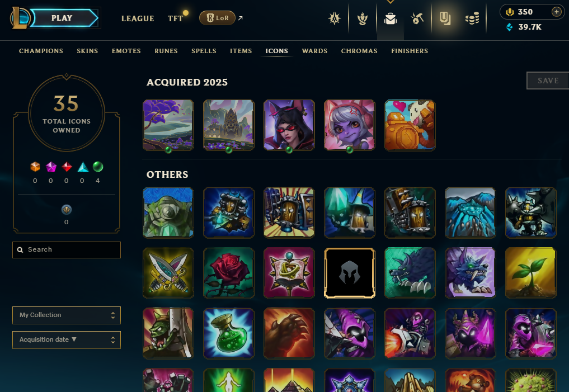569x392 pixels.
Task: Open the Acquisition date sort dropdown
Action: (x=67, y=340)
